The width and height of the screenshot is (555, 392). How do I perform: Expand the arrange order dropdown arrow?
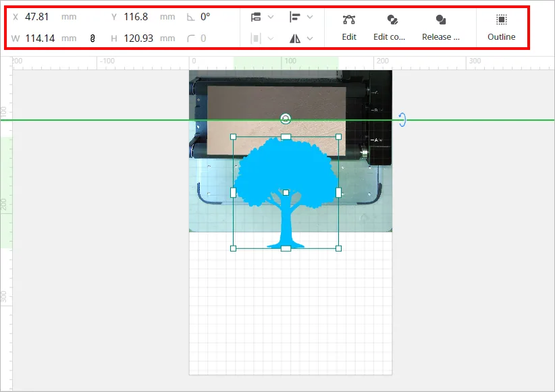click(x=271, y=17)
